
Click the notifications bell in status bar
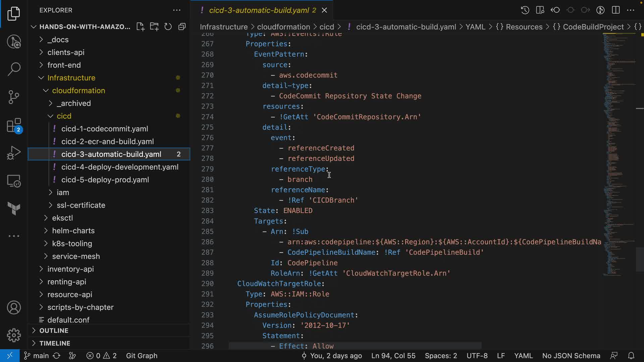631,356
